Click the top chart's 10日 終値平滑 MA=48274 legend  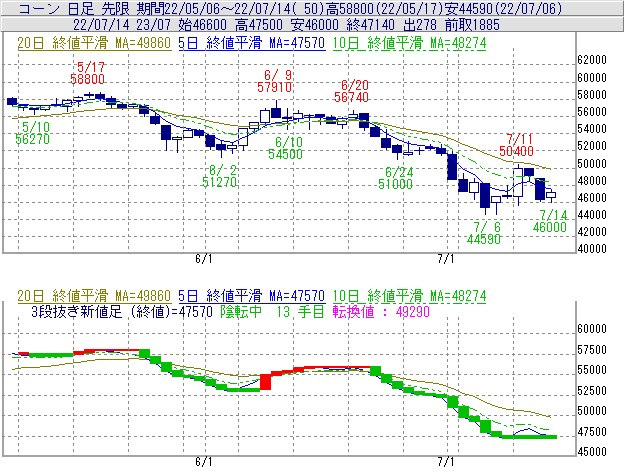[409, 43]
